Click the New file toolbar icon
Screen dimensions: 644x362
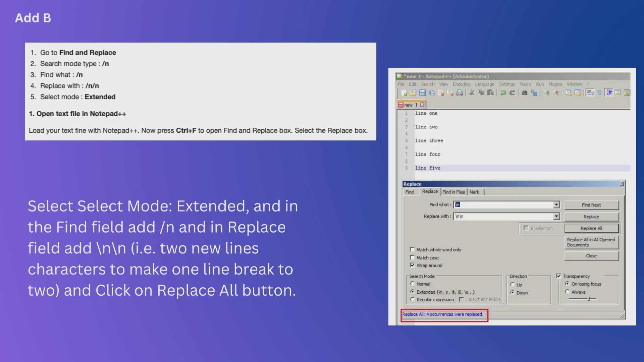[404, 93]
